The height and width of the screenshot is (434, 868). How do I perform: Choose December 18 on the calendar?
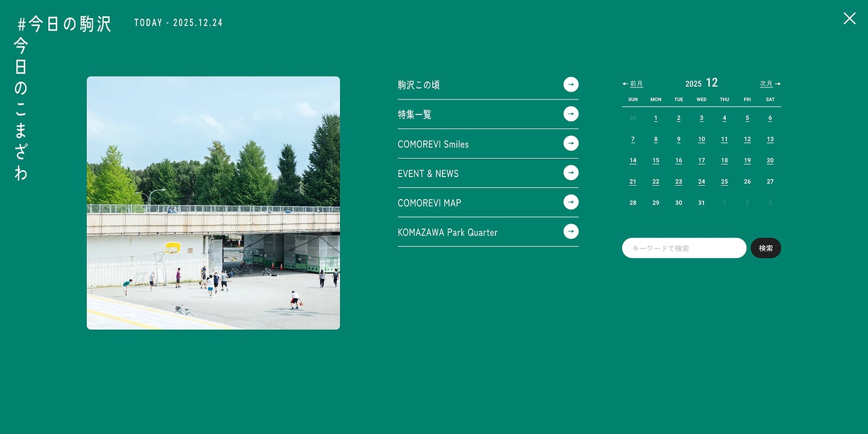click(x=724, y=160)
